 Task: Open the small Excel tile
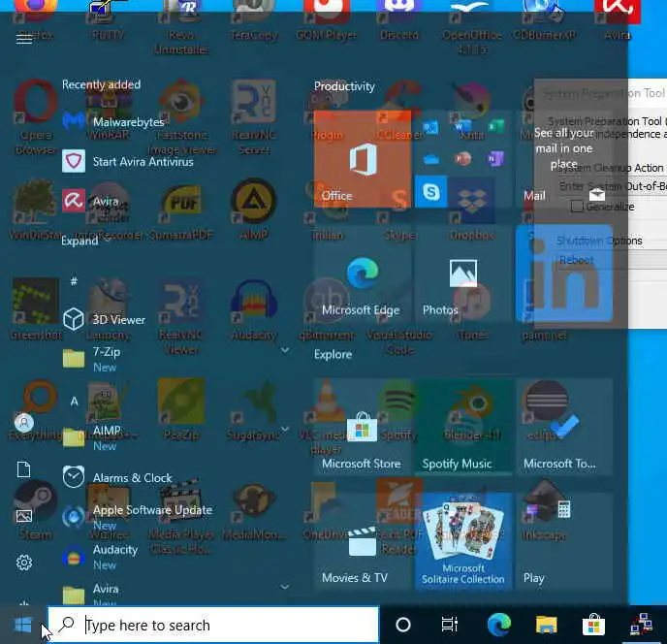point(495,127)
